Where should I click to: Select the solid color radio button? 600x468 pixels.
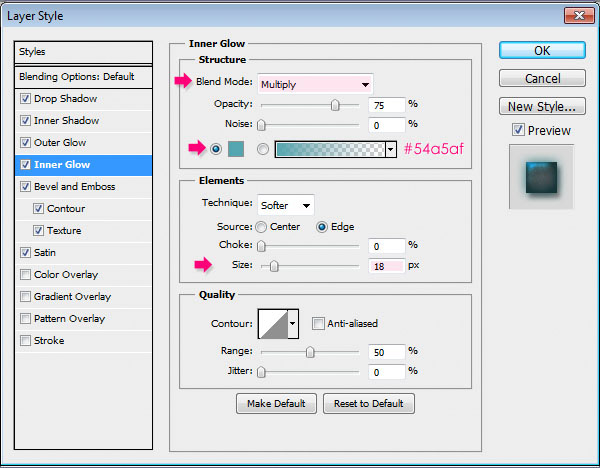pyautogui.click(x=216, y=149)
